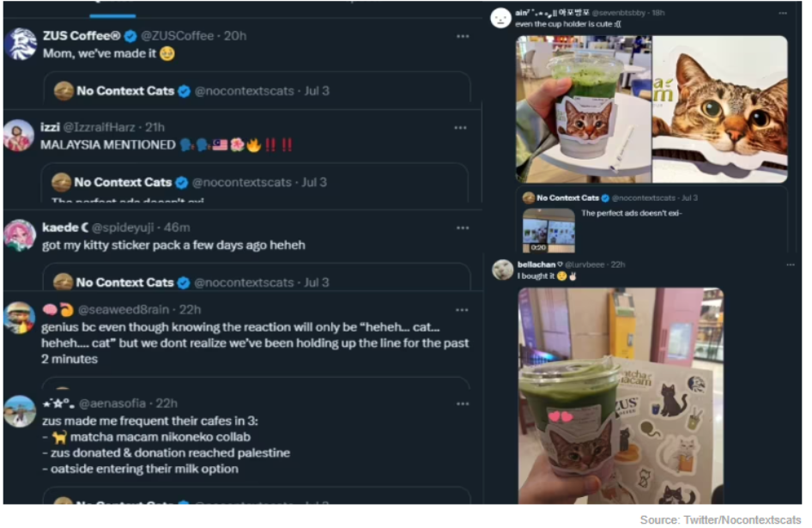The height and width of the screenshot is (528, 812).
Task: Click ZUS Coffee's verified badge
Action: click(130, 36)
